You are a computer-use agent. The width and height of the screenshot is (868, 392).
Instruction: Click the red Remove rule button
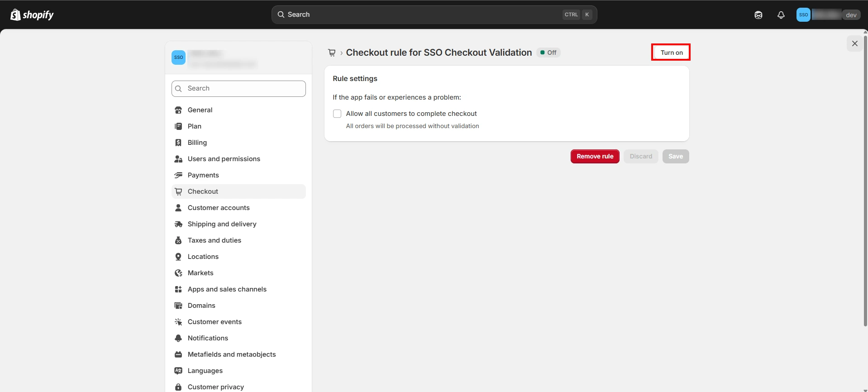point(595,157)
